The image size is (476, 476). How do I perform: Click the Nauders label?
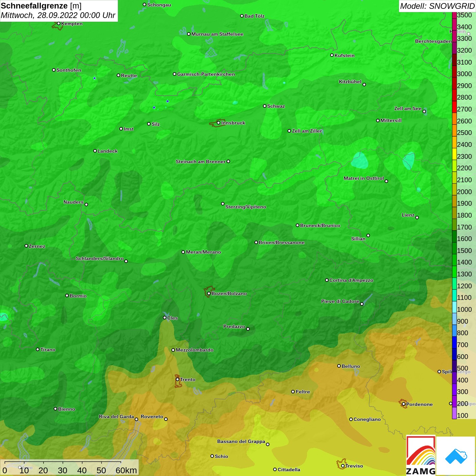click(73, 202)
